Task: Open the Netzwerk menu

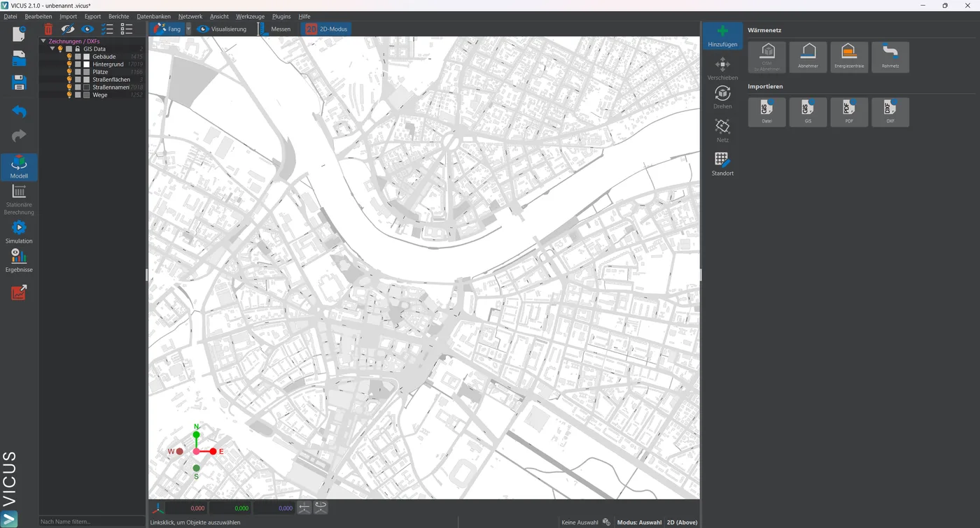Action: 190,16
